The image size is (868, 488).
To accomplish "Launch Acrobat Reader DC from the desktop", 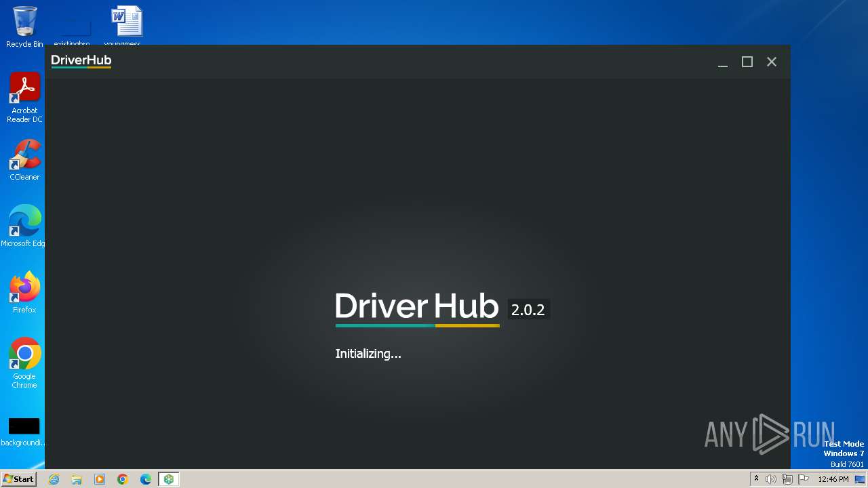I will pyautogui.click(x=24, y=98).
